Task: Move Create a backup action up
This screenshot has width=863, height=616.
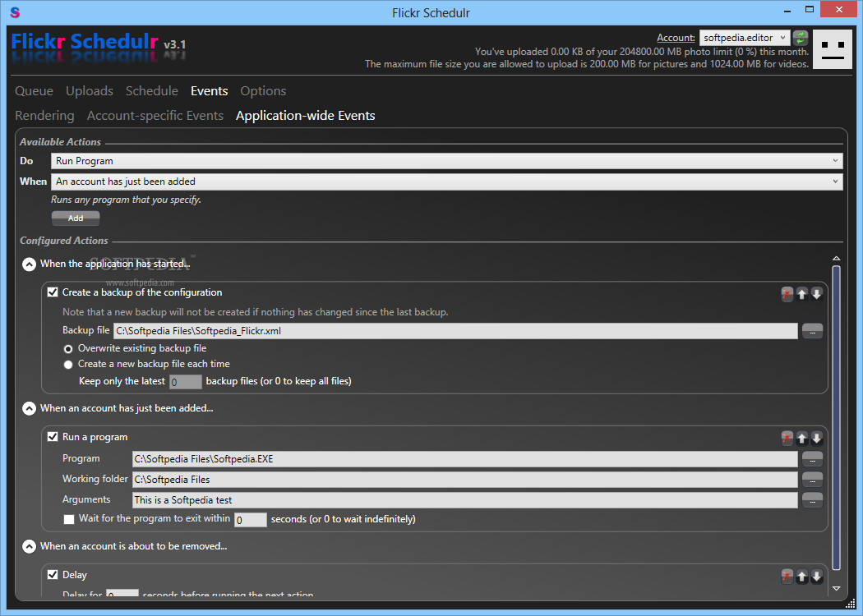Action: pos(802,294)
